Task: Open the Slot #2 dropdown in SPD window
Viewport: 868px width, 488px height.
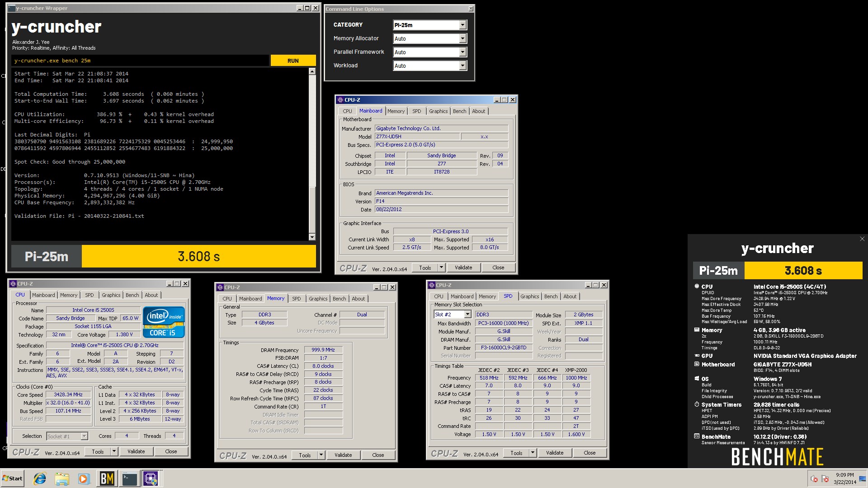Action: tap(467, 314)
